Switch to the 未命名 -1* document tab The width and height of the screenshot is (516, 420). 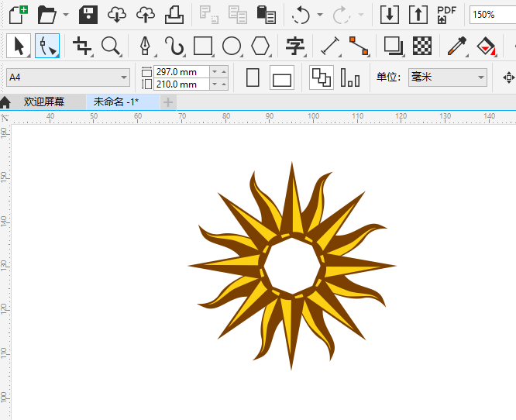122,102
